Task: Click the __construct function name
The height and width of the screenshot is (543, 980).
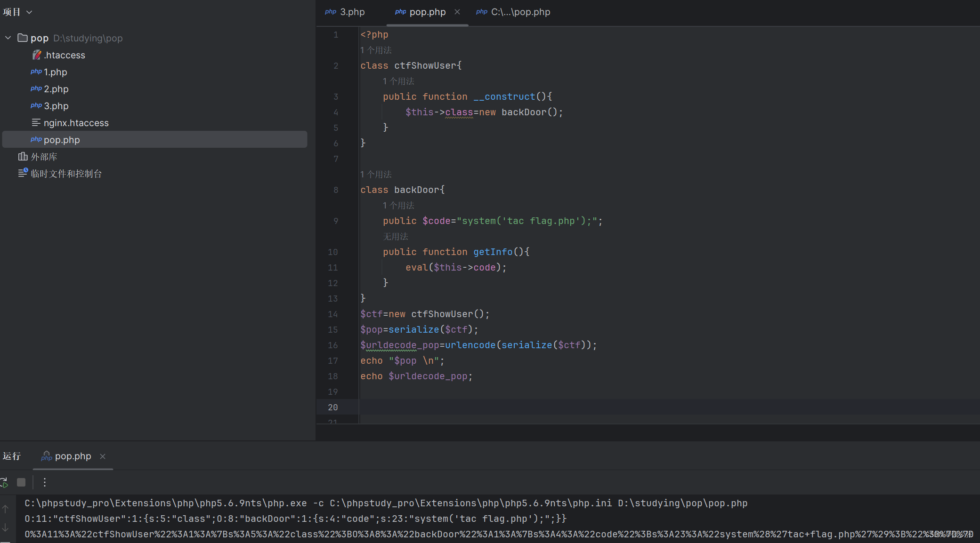Action: (504, 96)
